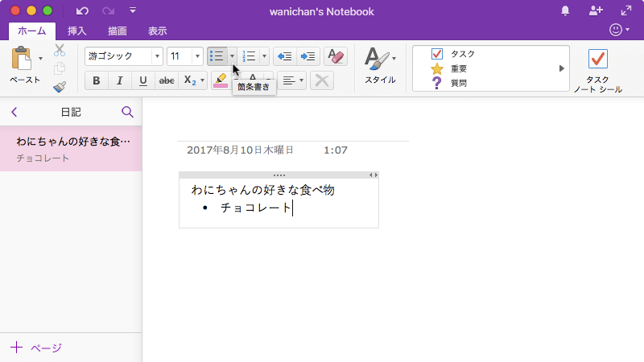The height and width of the screenshot is (362, 644).
Task: Click the date 2017年8月10日木曜日
Action: coord(240,150)
